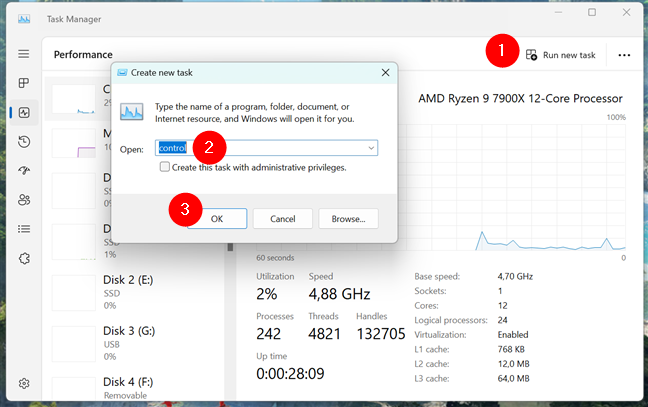Click the 242 processes count
This screenshot has width=648, height=407.
(x=269, y=334)
